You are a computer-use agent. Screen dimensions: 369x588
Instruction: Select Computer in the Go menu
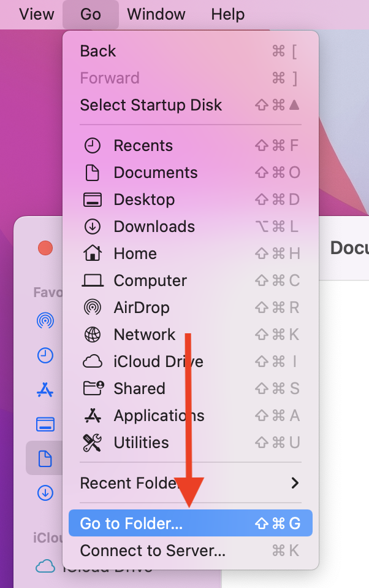(150, 280)
